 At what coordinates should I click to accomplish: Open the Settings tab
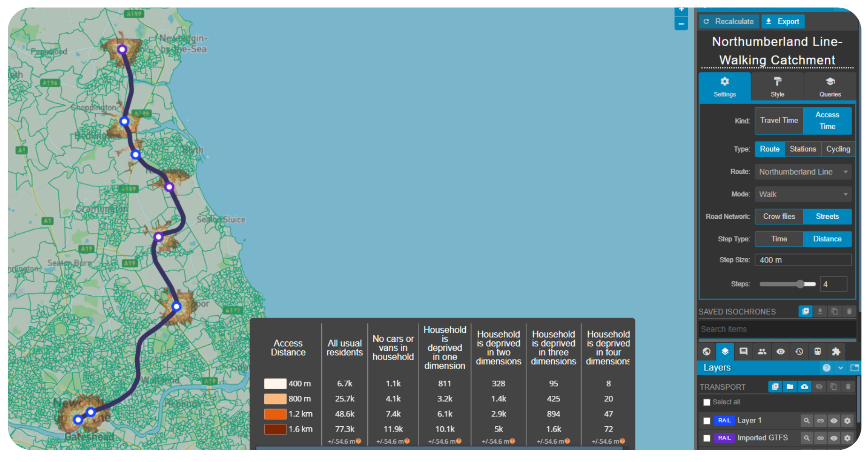pyautogui.click(x=725, y=86)
